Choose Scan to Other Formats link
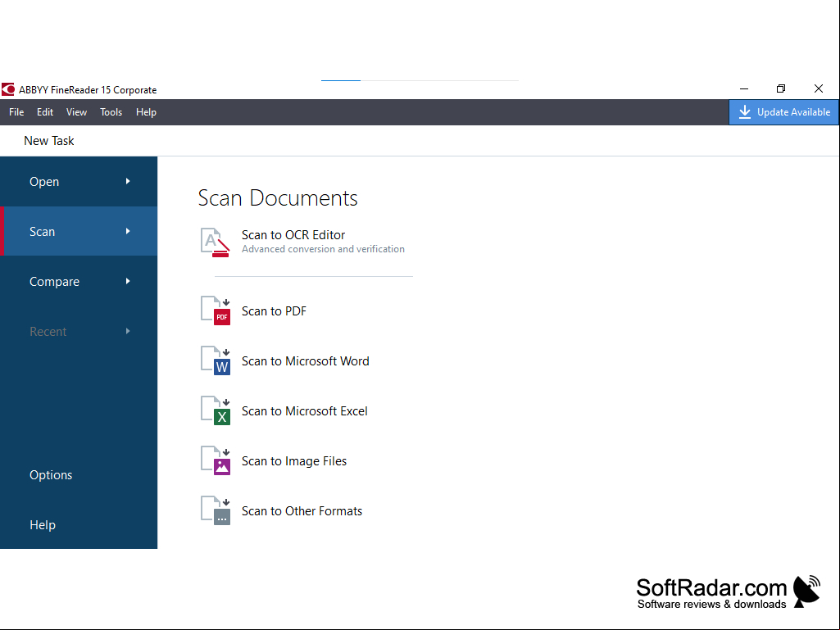Viewport: 840px width, 630px height. point(302,511)
